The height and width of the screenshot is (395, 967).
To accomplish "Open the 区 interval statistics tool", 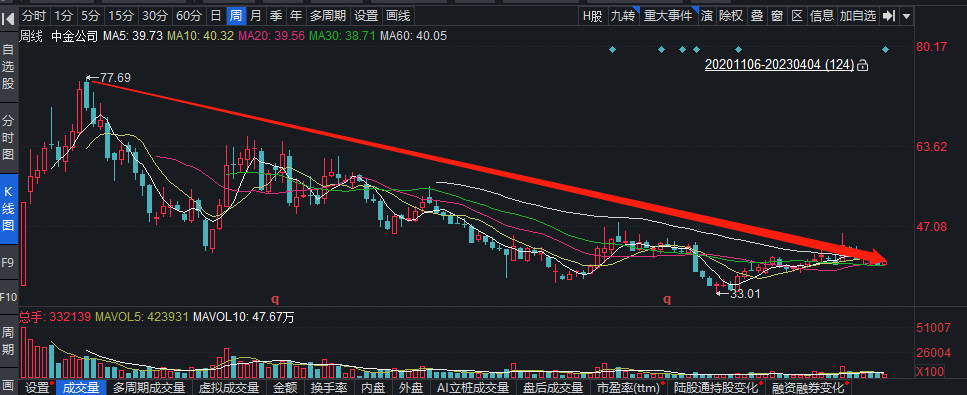I will click(797, 16).
